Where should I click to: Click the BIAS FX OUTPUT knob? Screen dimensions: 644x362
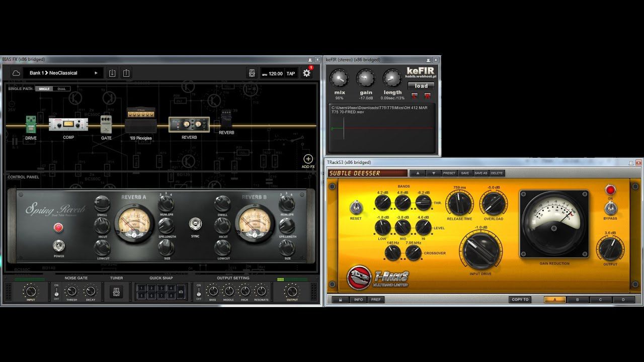pos(291,292)
